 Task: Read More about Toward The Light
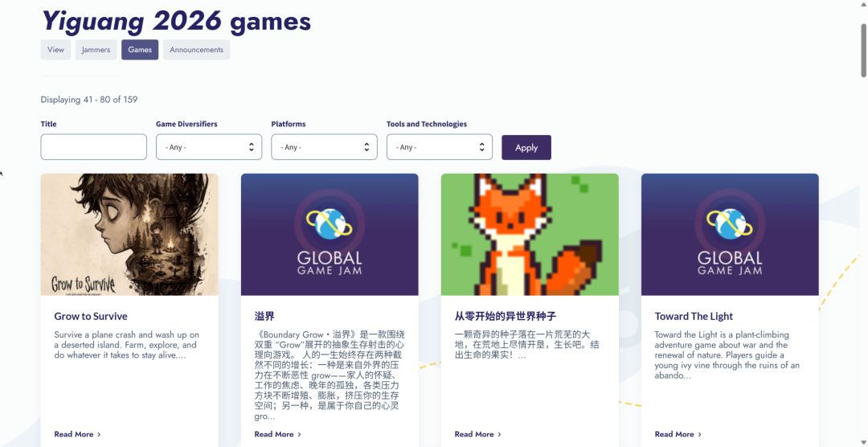point(678,434)
